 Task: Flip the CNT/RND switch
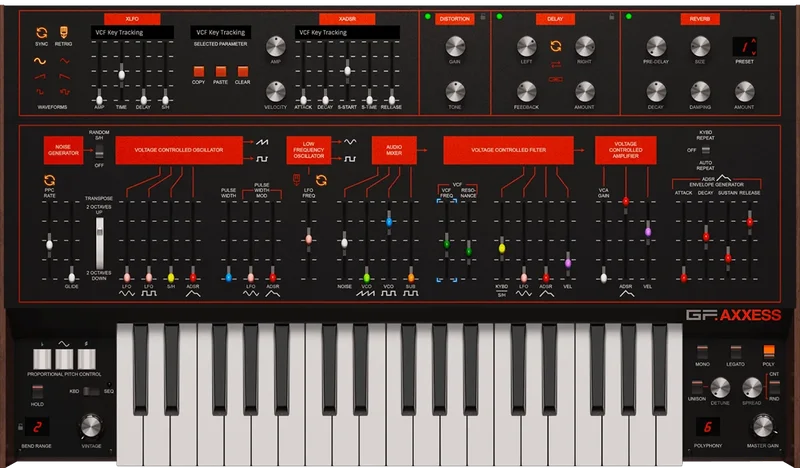[x=773, y=386]
